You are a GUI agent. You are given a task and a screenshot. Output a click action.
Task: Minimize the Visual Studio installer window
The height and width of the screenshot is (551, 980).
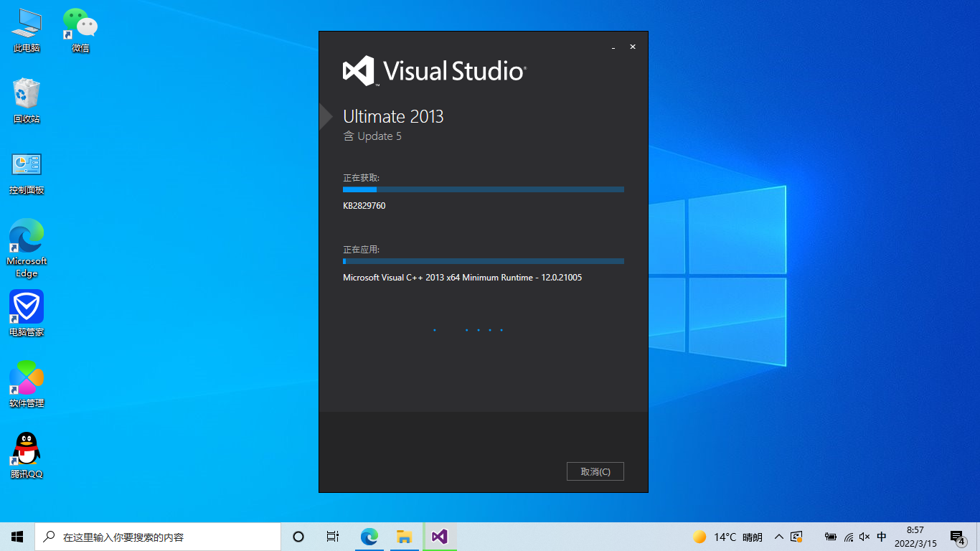[613, 47]
